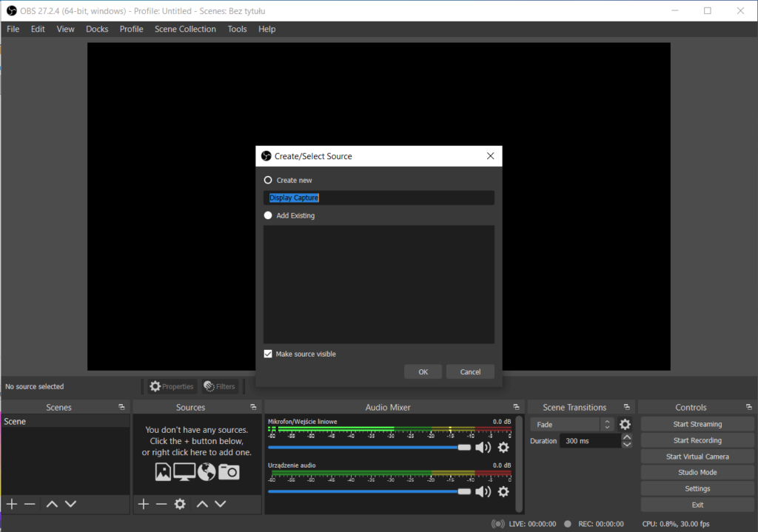Click Cancel in the source dialog
Viewport: 758px width, 532px height.
point(470,371)
